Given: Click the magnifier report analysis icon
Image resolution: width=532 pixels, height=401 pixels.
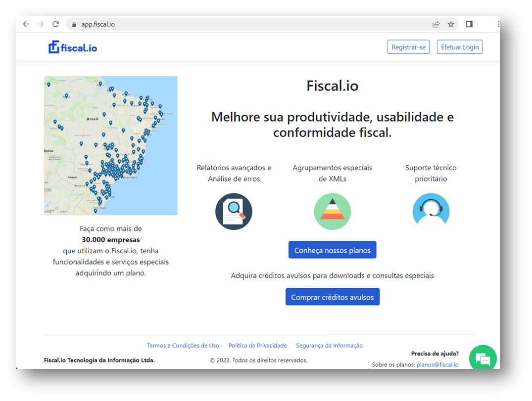Looking at the screenshot, I should coord(234,212).
